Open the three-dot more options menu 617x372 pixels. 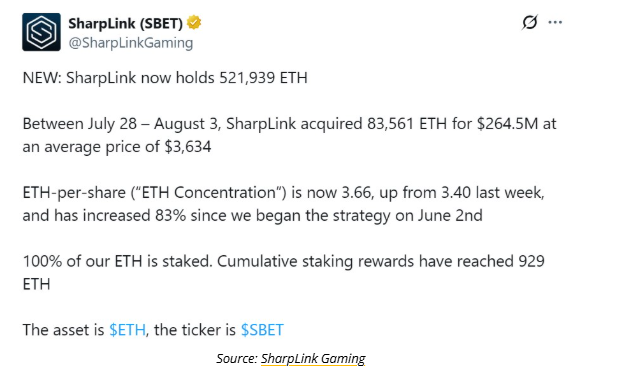pyautogui.click(x=555, y=22)
